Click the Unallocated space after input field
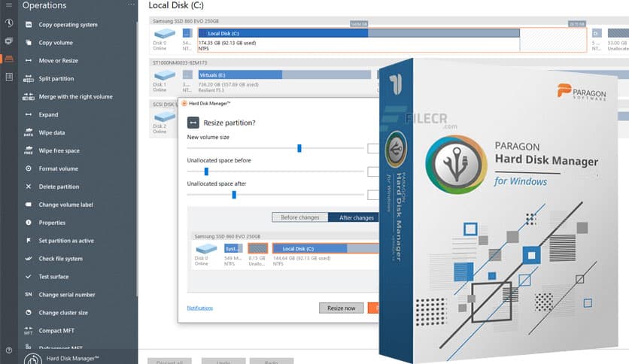The height and width of the screenshot is (364, 629). 373,195
